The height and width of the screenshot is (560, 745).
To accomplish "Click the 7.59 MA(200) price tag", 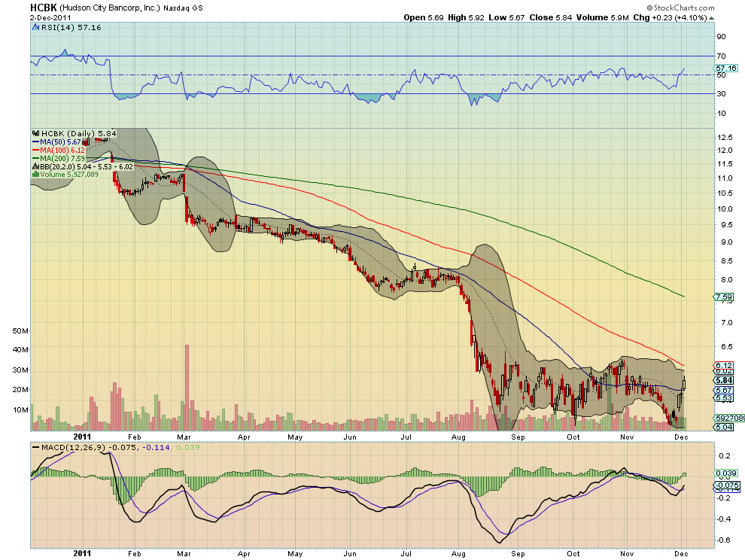I will (x=724, y=297).
